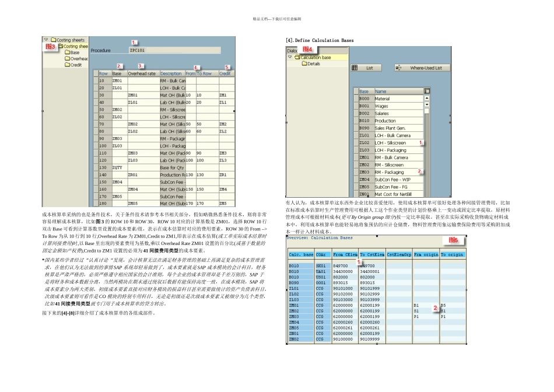Click the 'From CElem' column header

click(345, 254)
